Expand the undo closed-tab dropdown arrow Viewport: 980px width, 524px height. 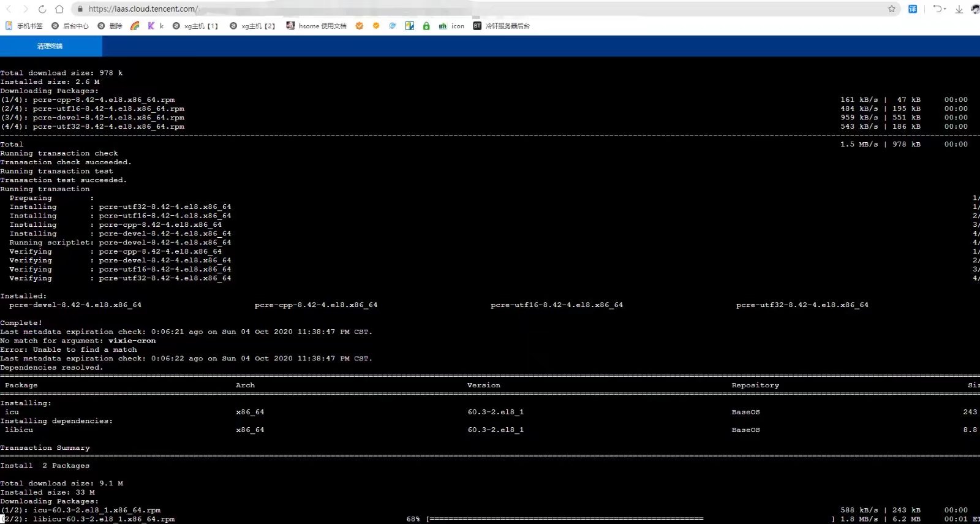coord(945,9)
